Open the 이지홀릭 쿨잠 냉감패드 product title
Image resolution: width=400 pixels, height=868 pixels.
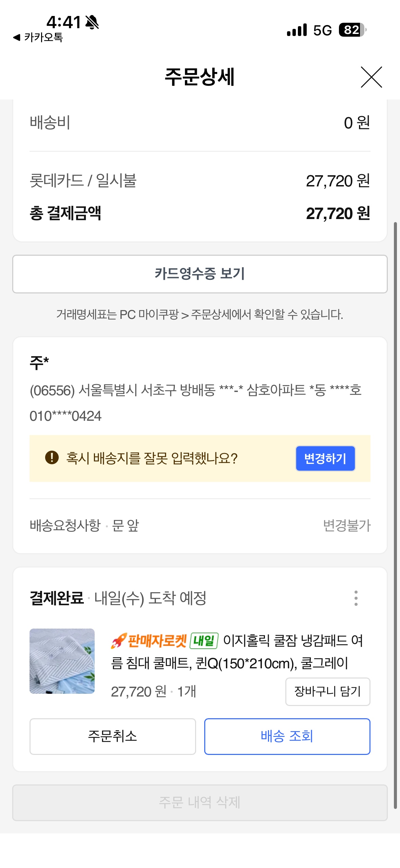pos(237,652)
